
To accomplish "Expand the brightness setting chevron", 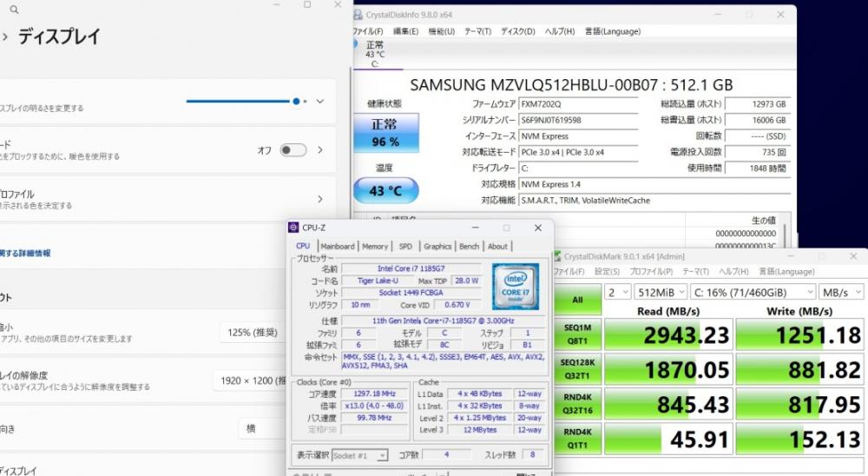I will coord(320,102).
